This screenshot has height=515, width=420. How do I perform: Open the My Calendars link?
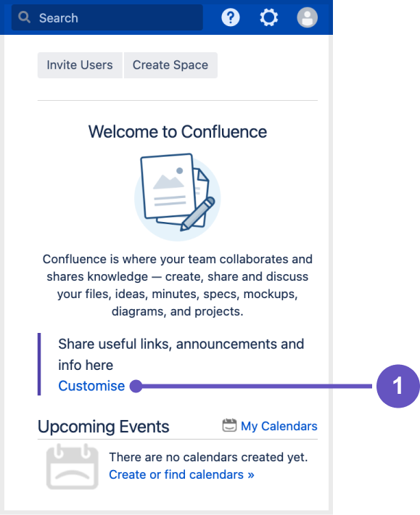pos(279,426)
